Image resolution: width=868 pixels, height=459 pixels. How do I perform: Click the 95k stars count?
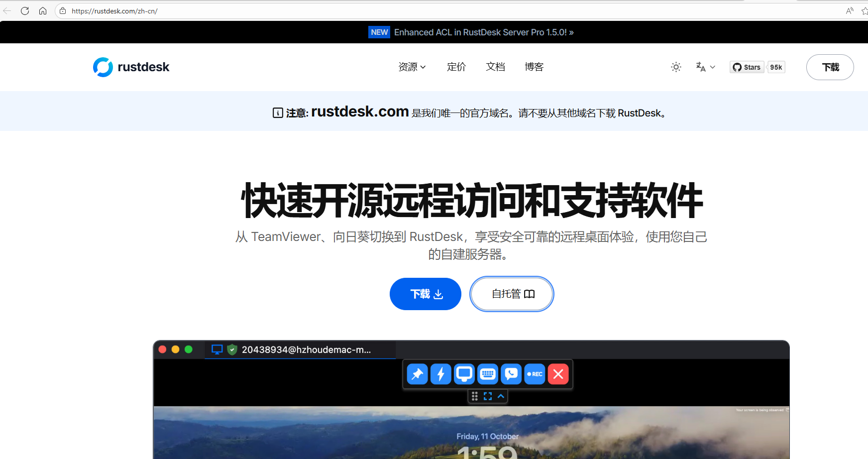click(776, 67)
